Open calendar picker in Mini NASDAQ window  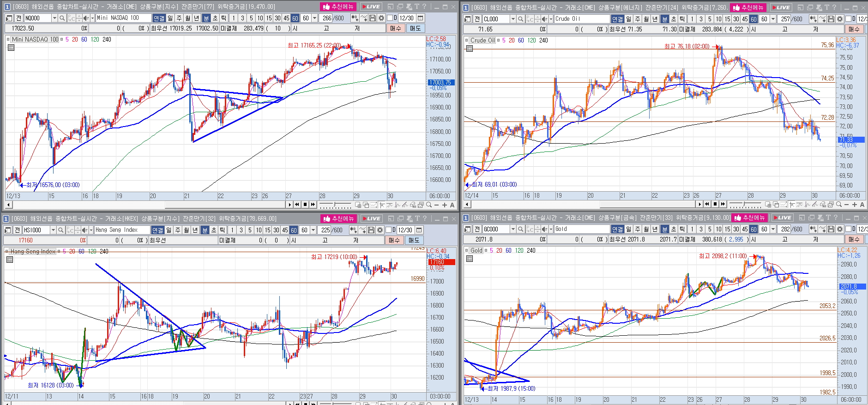click(x=420, y=18)
